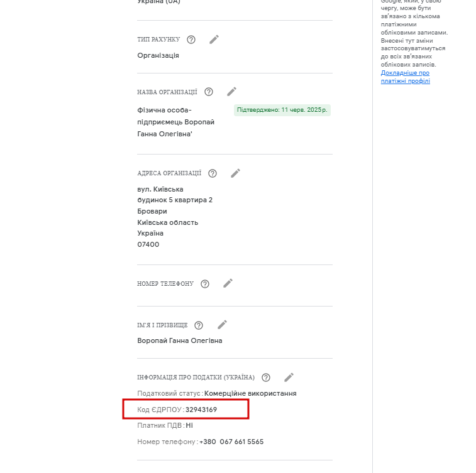Screen dimensions: 476x473
Task: Show help for Назва організації
Action: pos(209,92)
